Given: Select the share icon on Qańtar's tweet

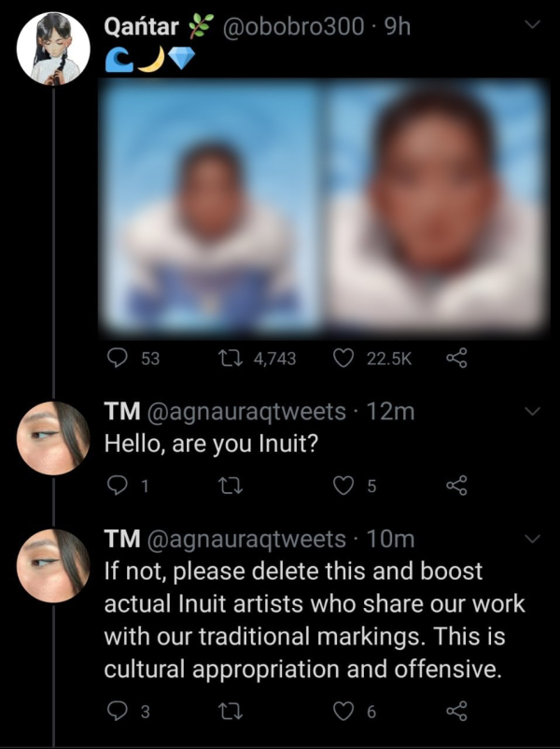Looking at the screenshot, I should 455,358.
